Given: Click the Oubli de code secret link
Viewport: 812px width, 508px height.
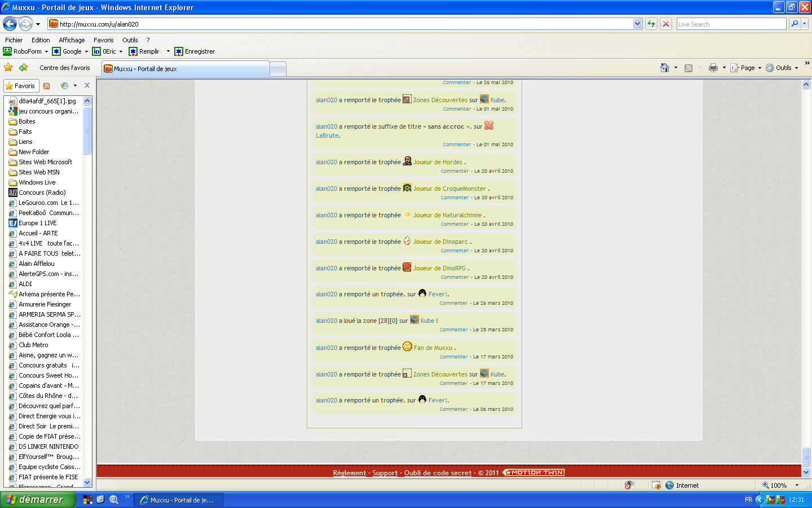Looking at the screenshot, I should (x=438, y=473).
